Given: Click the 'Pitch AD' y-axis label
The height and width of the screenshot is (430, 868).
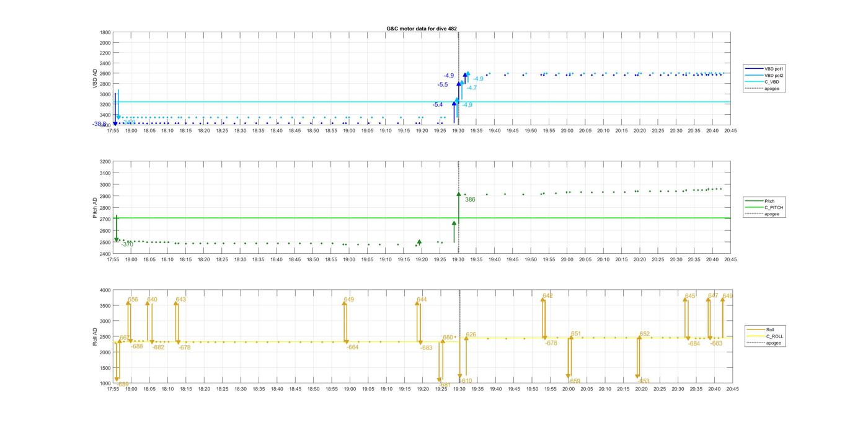Looking at the screenshot, I should (95, 207).
